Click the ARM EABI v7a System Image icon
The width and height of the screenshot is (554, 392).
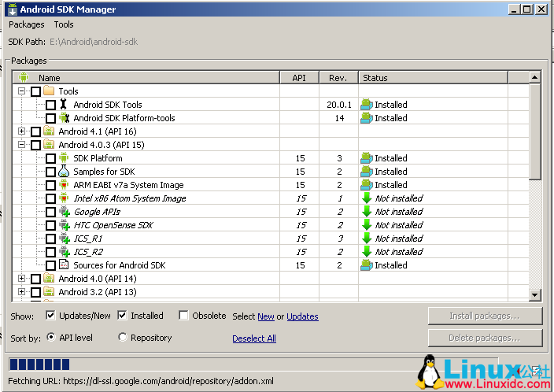[x=64, y=184]
